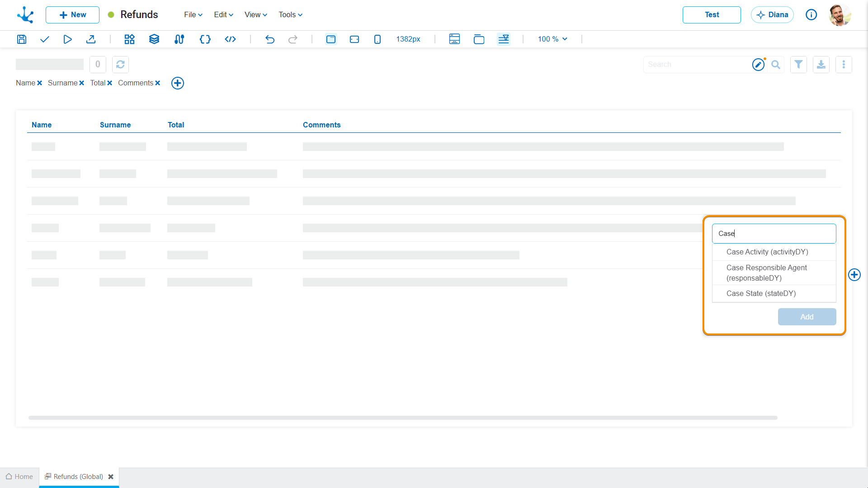This screenshot has height=488, width=868.
Task: Click the Redo arrow
Action: click(x=293, y=39)
